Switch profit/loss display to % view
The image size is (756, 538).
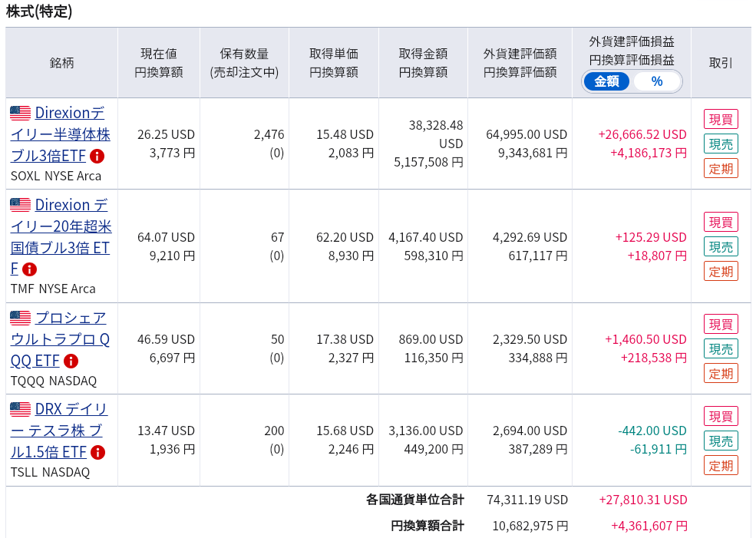click(657, 81)
